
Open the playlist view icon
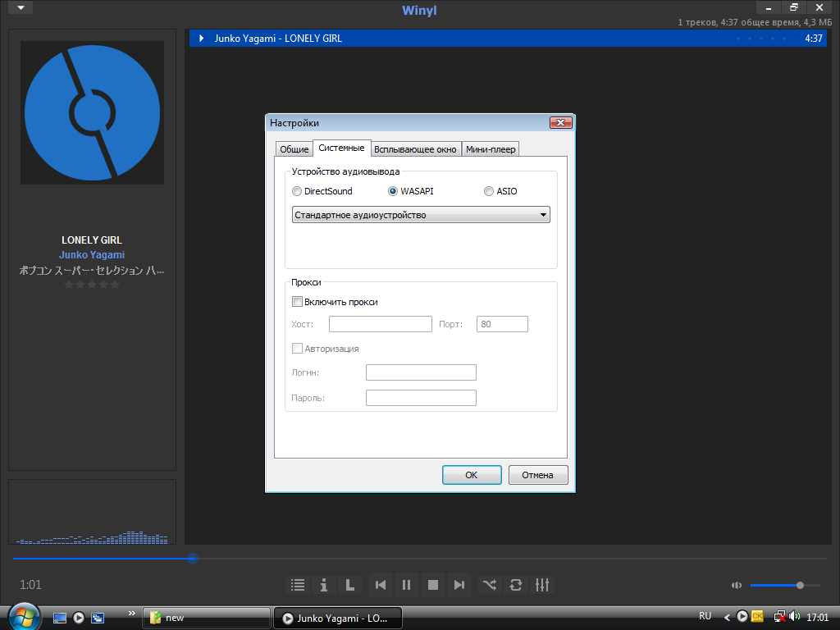(x=298, y=585)
